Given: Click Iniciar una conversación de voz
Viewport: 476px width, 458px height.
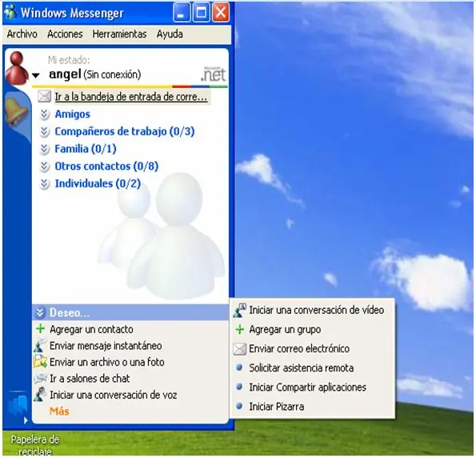Looking at the screenshot, I should tap(114, 395).
